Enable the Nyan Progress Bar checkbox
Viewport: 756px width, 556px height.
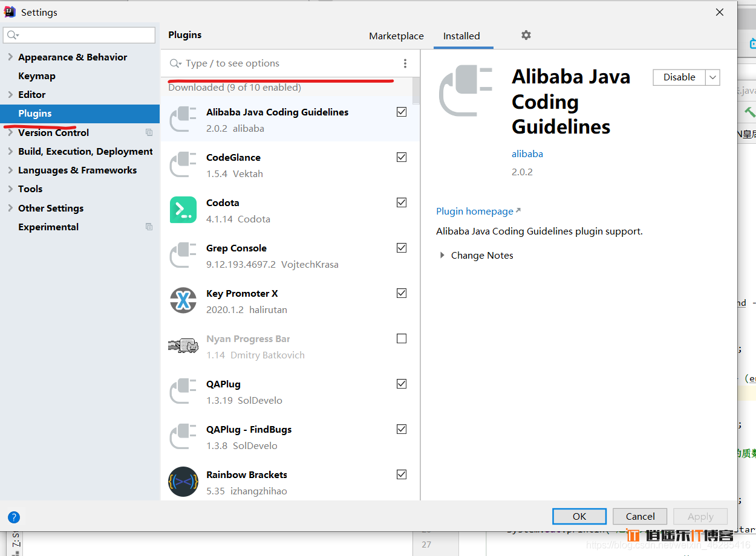coord(402,338)
